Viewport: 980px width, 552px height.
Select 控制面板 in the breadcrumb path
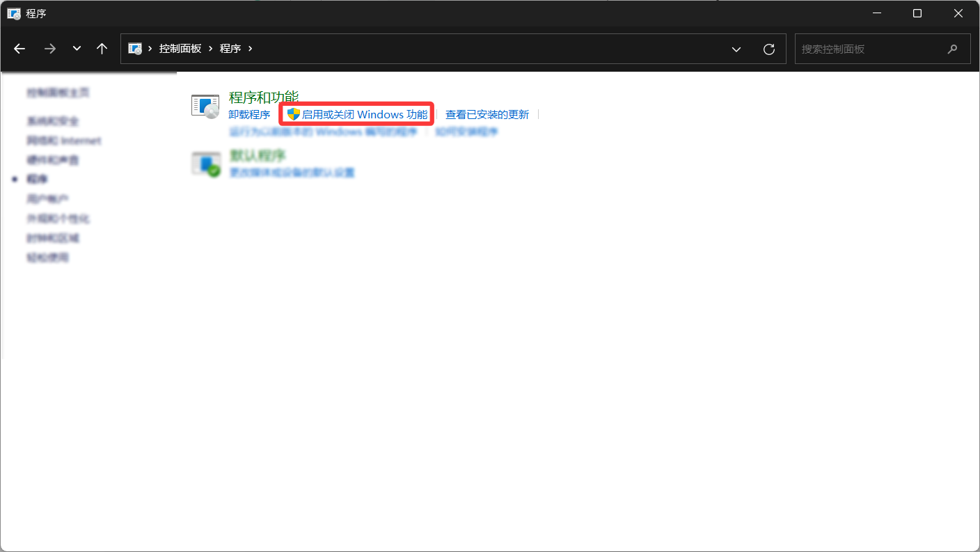point(180,49)
